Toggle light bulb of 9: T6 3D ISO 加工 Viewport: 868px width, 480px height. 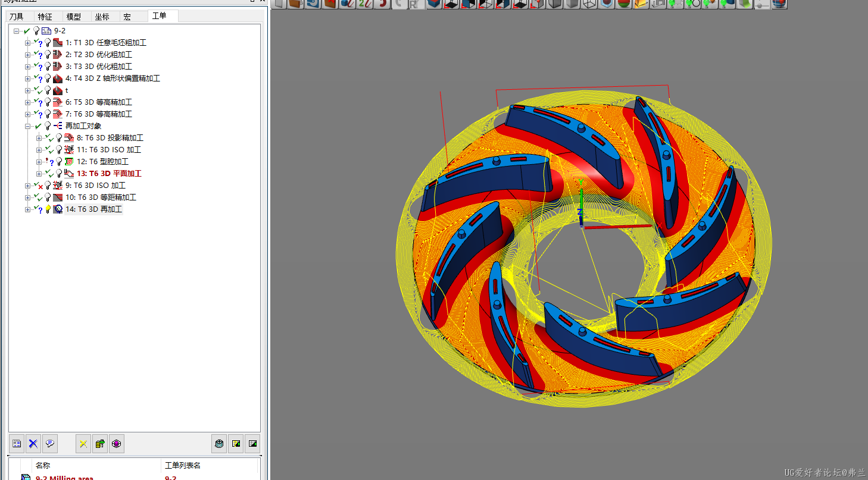point(48,186)
